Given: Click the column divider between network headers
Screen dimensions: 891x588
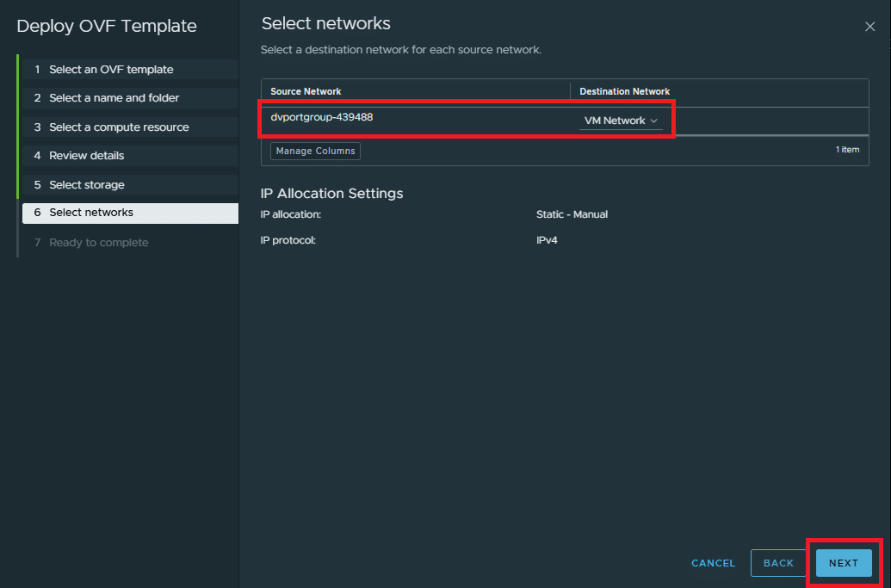Looking at the screenshot, I should point(570,91).
